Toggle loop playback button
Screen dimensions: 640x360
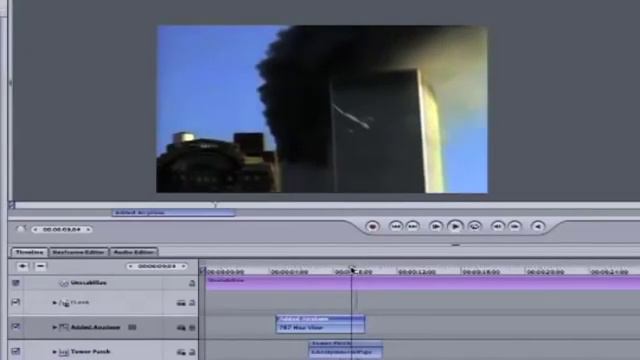pos(474,226)
